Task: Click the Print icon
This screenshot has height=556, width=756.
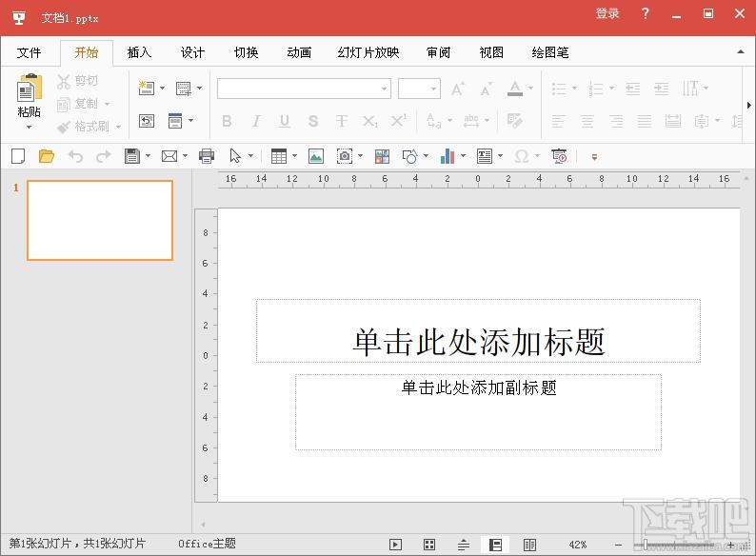Action: tap(207, 156)
